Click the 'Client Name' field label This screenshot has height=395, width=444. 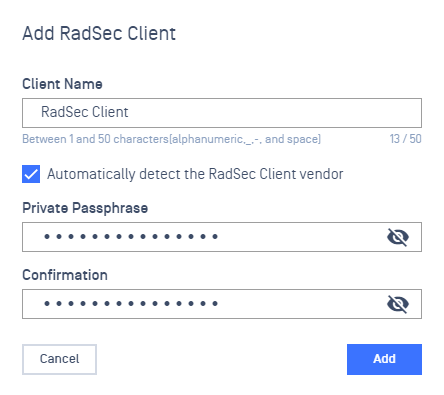[62, 84]
